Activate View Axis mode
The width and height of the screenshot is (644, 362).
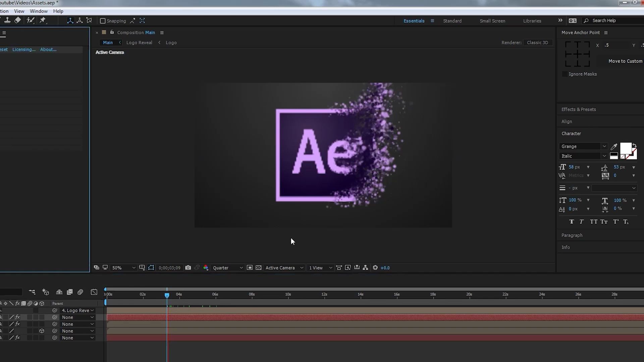coord(89,20)
